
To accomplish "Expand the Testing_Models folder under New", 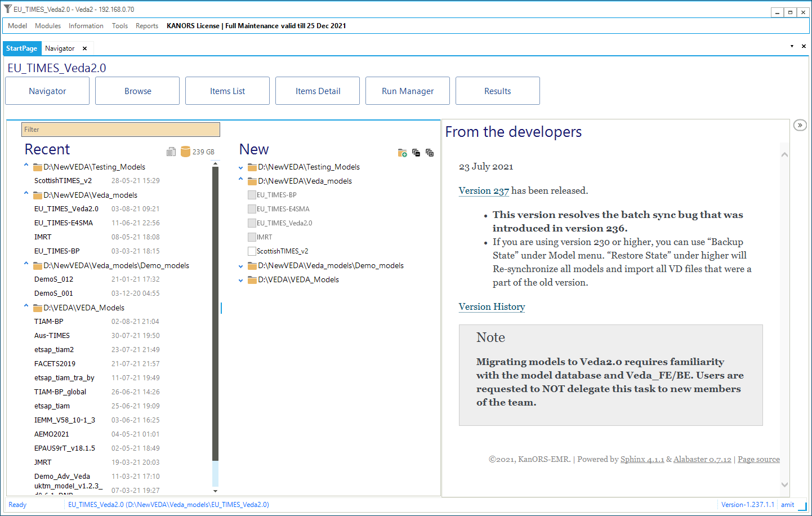I will (240, 167).
